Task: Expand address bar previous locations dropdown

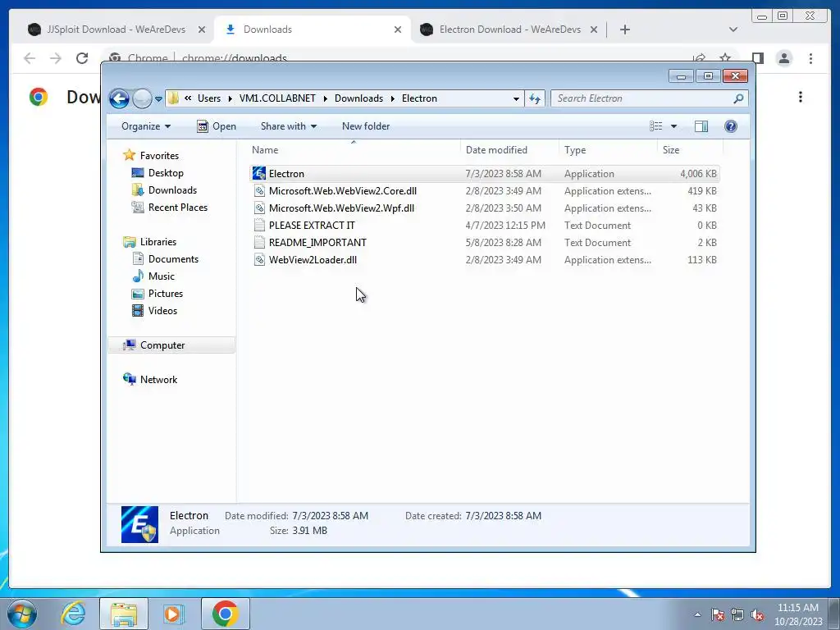Action: (516, 98)
